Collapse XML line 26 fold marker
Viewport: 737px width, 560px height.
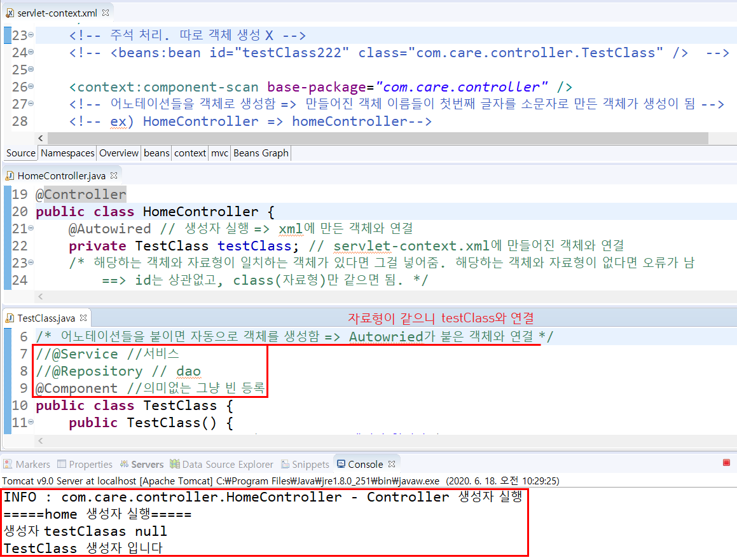click(31, 86)
